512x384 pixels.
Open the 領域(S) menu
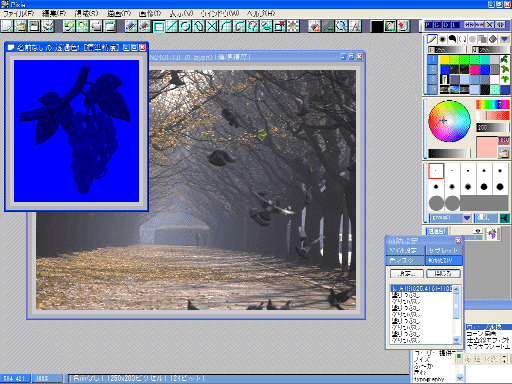pos(86,13)
